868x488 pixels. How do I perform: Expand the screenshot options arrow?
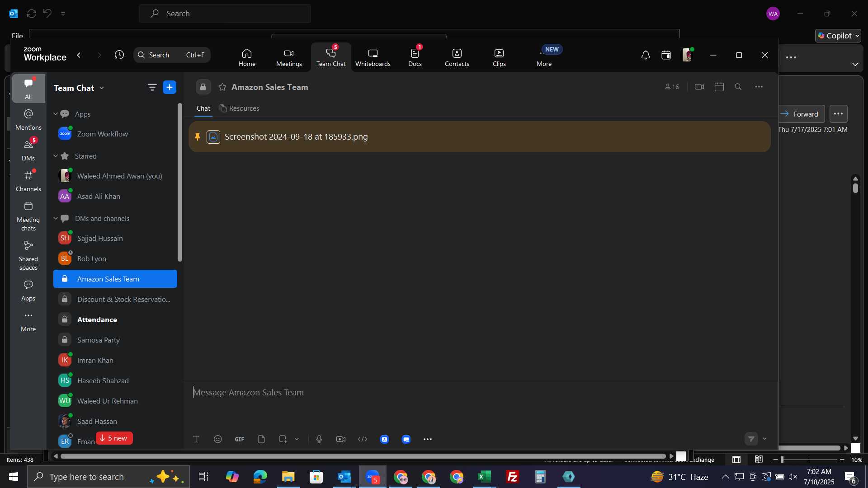pos(297,439)
